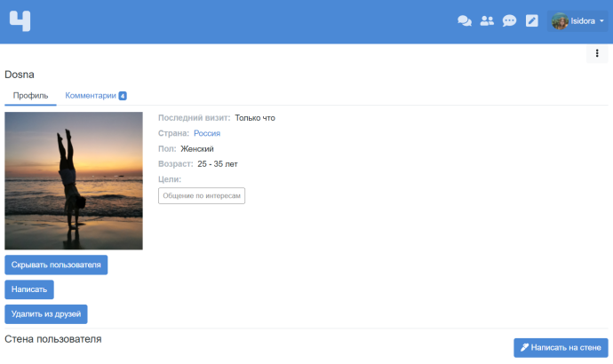This screenshot has height=364, width=613.
Task: Open the speech bubble messages icon
Action: coord(509,20)
